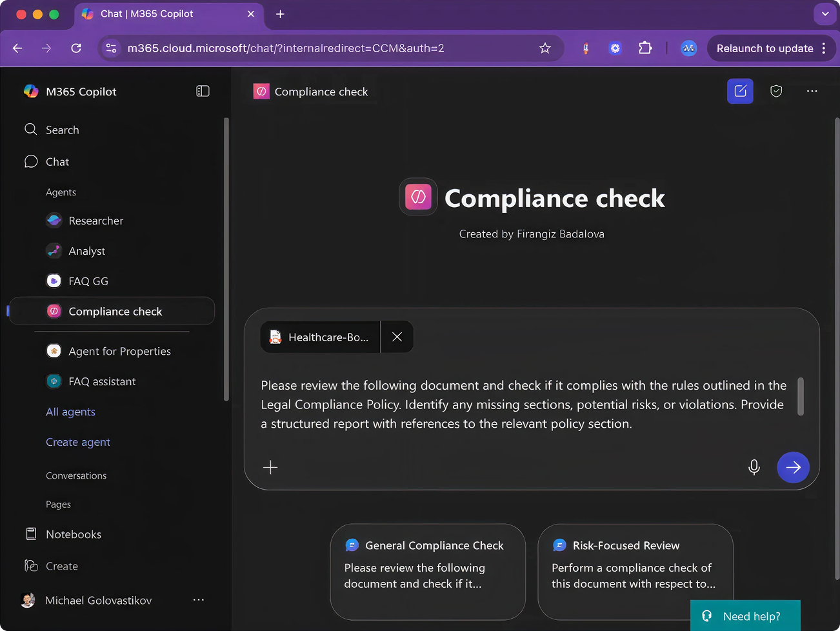Choose the Risk-Focused Review prompt card

(x=635, y=572)
